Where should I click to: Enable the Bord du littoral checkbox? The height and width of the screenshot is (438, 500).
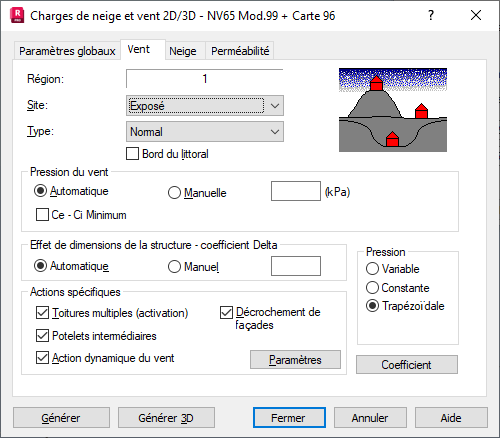(132, 154)
